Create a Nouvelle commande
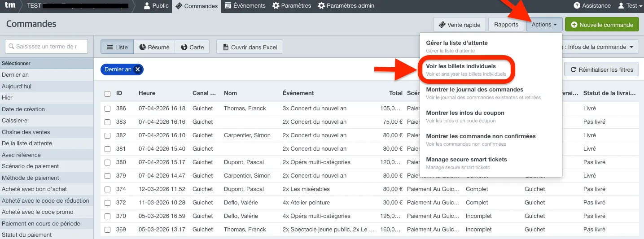 coord(602,25)
